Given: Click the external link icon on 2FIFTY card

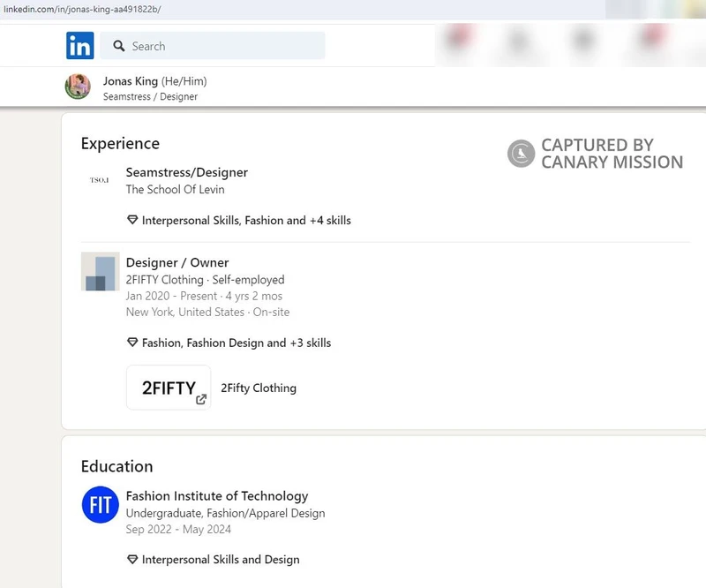Looking at the screenshot, I should (x=201, y=399).
